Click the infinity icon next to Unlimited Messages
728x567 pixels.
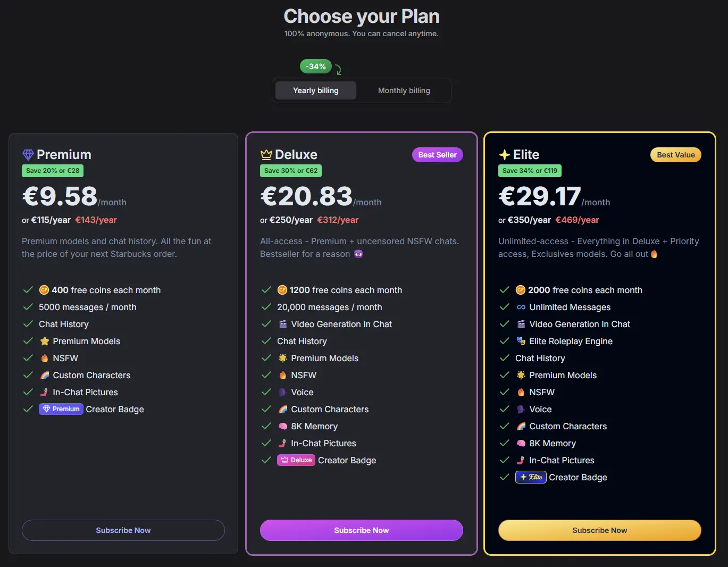tap(521, 307)
